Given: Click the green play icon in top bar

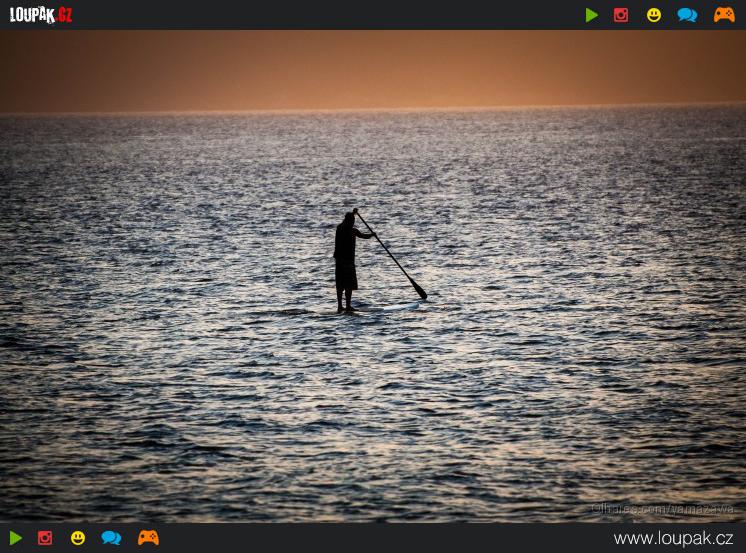Looking at the screenshot, I should pos(592,15).
